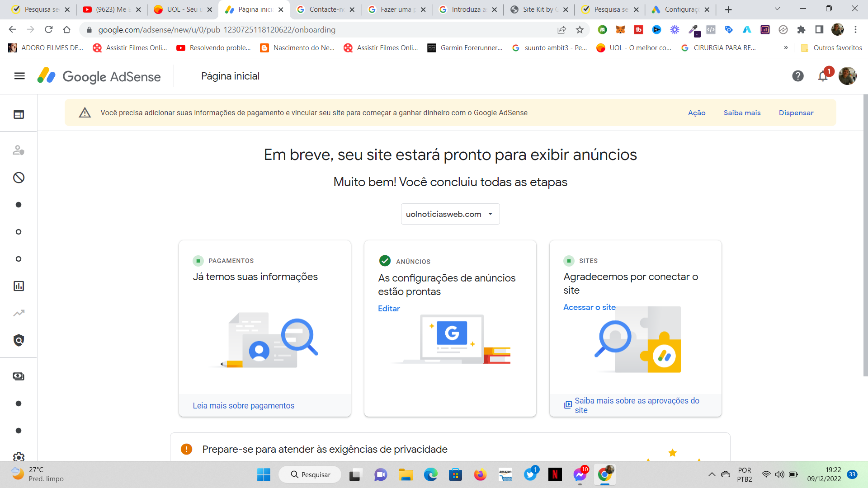Screen dimensions: 868x488
Task: Click the Windows Pesquisar search box
Action: coord(310,474)
